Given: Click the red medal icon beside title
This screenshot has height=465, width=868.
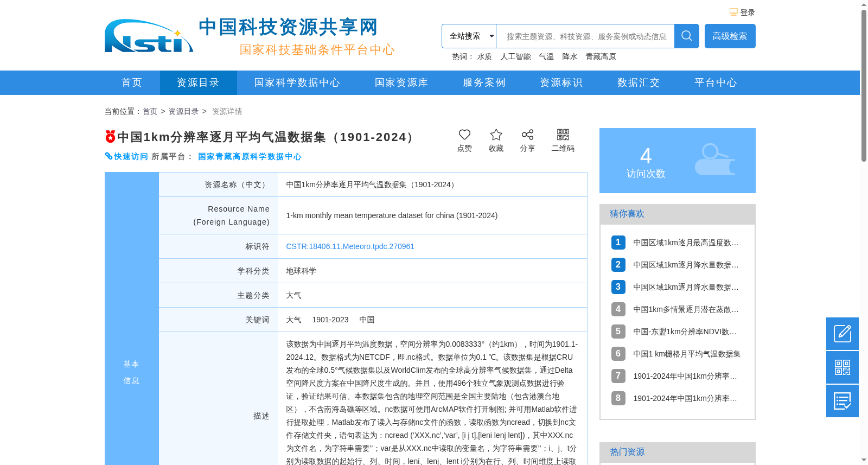Looking at the screenshot, I should [x=110, y=136].
